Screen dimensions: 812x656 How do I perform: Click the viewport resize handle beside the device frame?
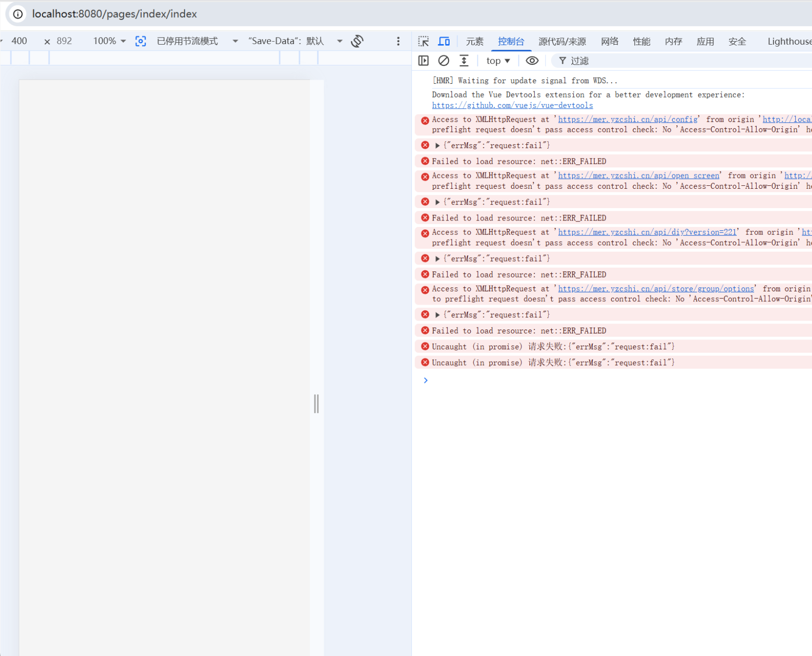click(316, 404)
